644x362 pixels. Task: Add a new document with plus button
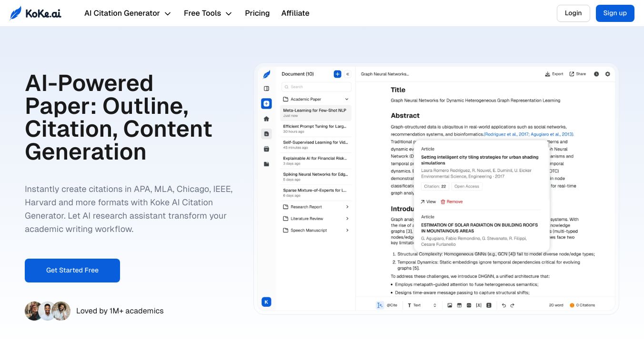tap(337, 74)
